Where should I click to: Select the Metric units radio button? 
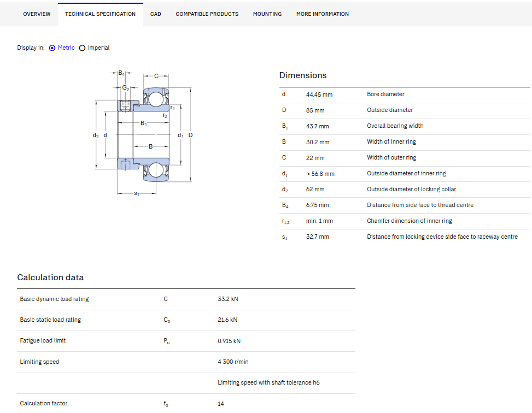click(52, 48)
